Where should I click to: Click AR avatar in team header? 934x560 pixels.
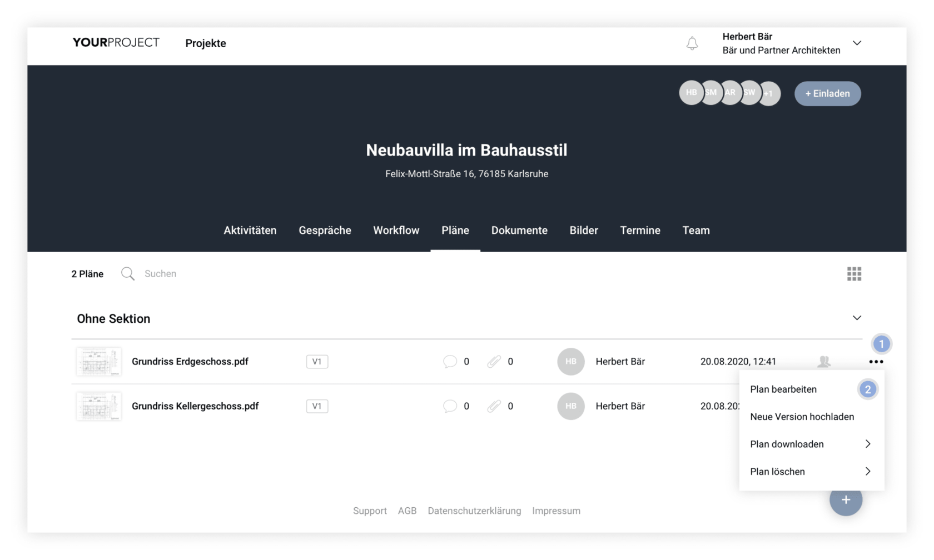[x=732, y=93]
